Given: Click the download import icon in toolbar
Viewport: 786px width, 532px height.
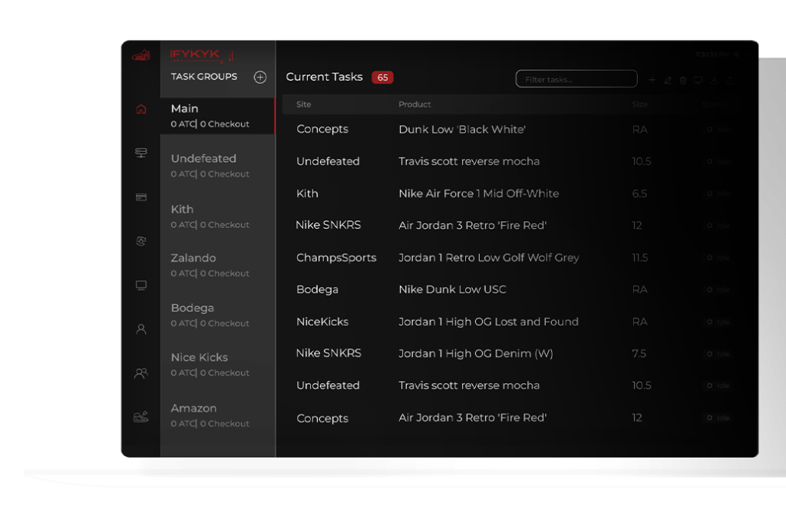Looking at the screenshot, I should coord(714,80).
